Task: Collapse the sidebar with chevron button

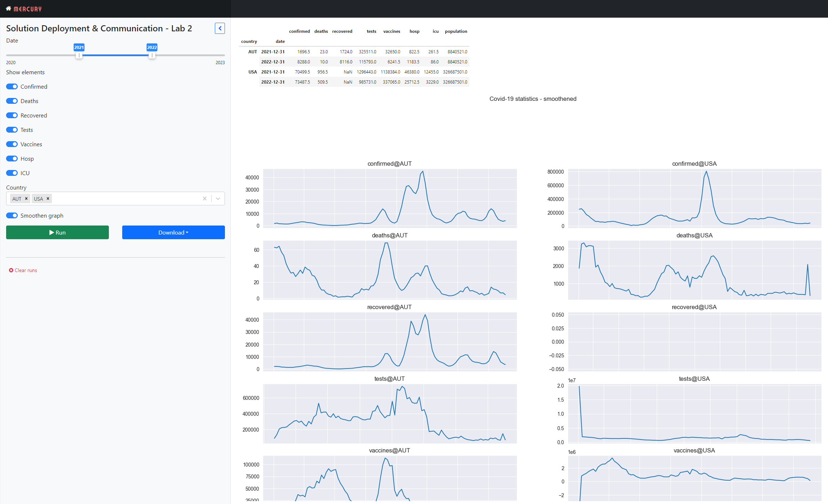Action: (x=220, y=28)
